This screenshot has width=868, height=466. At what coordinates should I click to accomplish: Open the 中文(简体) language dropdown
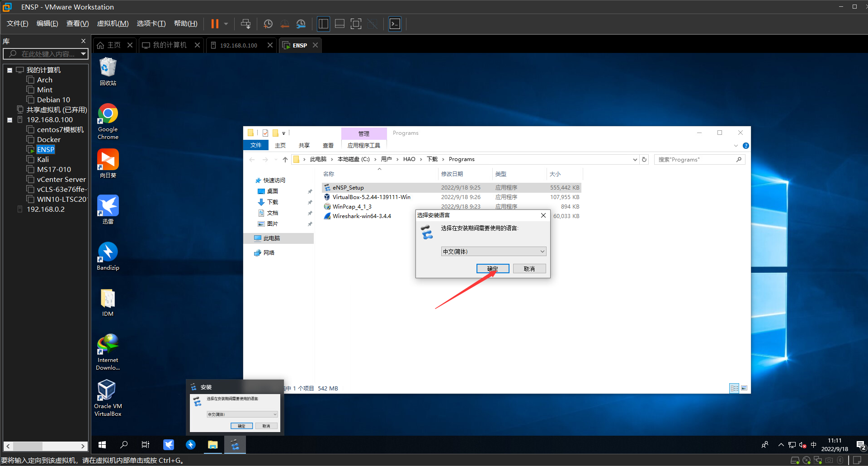494,252
